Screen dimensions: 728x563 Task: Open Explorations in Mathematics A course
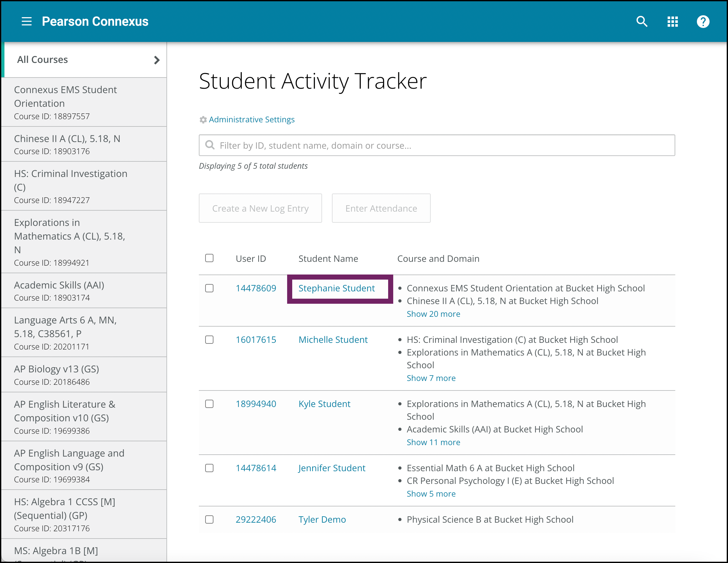84,242
